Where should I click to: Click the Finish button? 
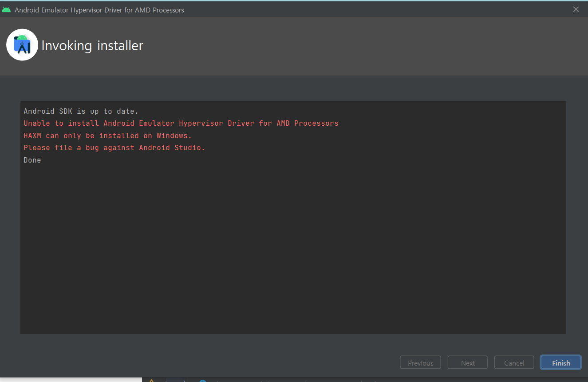tap(561, 363)
